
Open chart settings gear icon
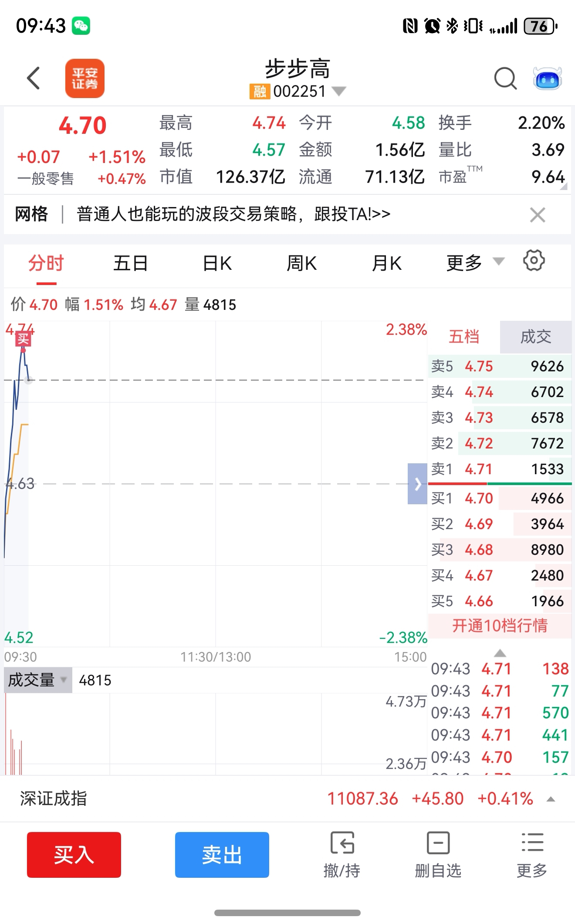[534, 261]
